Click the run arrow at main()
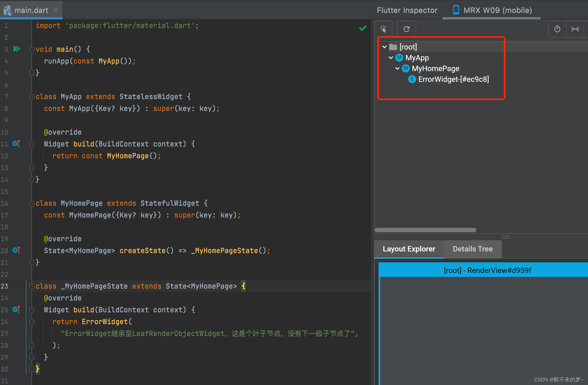The height and width of the screenshot is (385, 588). tap(17, 49)
